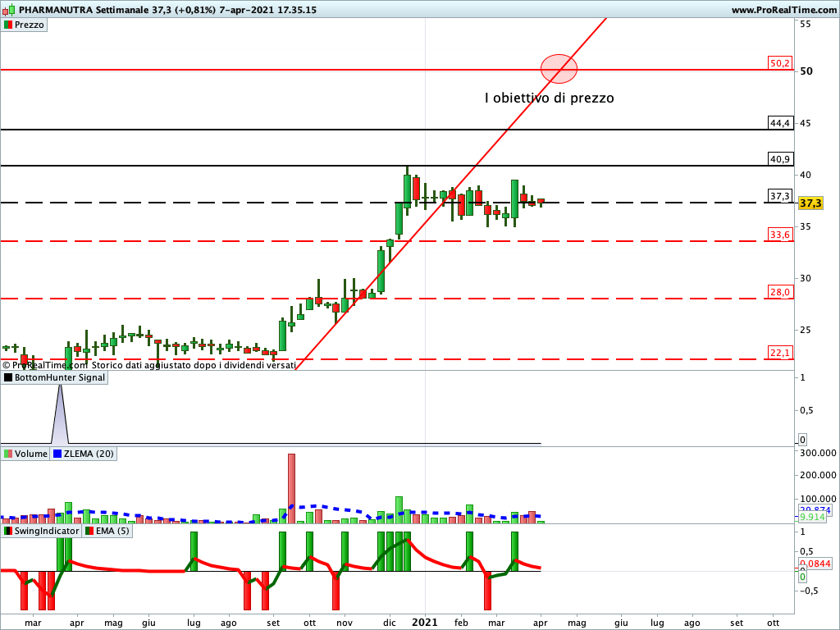Open the BottomHunter Signal label settings
The height and width of the screenshot is (630, 840).
(60, 378)
